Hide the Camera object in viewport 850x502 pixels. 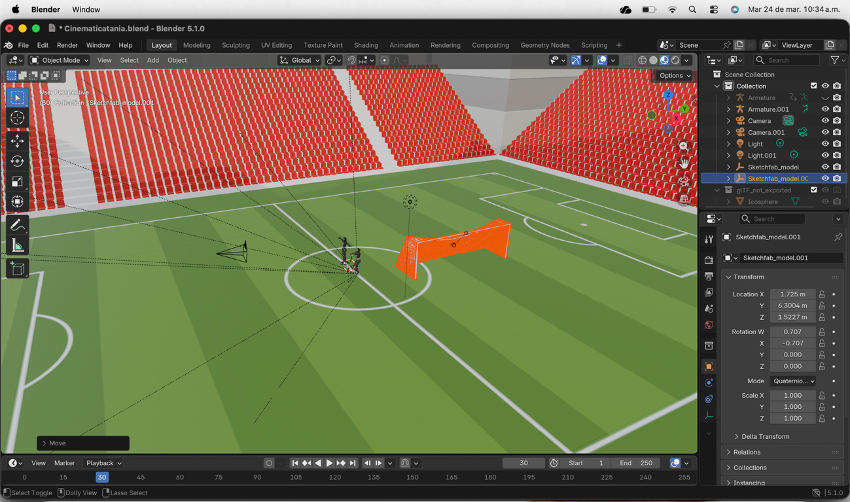pyautogui.click(x=825, y=120)
